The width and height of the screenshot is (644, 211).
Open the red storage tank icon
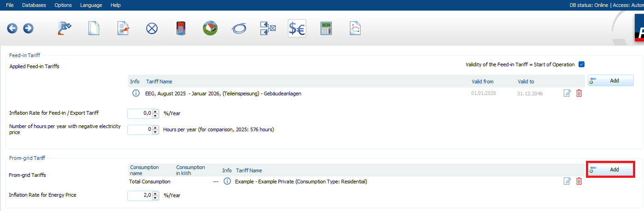pos(181,29)
